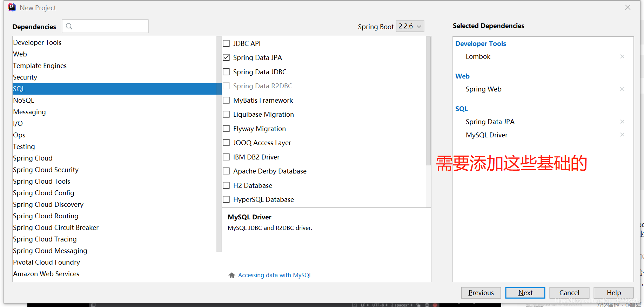Open Spring Cloud Messaging category
The width and height of the screenshot is (644, 307).
[114, 251]
